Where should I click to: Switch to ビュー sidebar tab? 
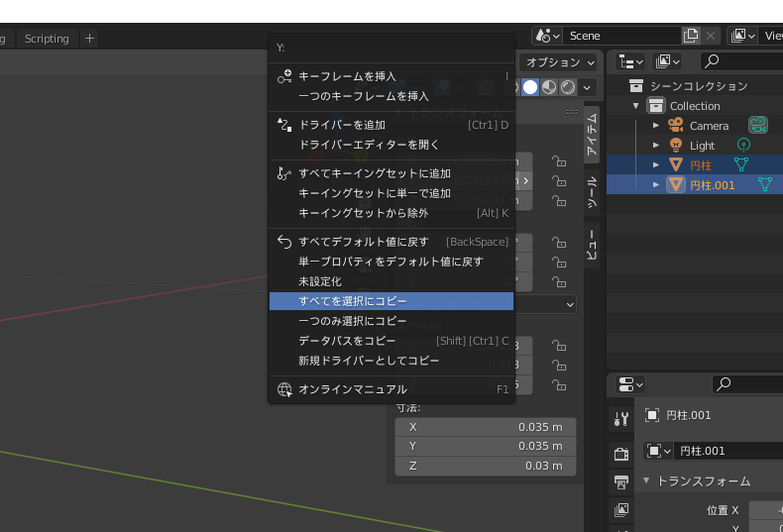[592, 245]
